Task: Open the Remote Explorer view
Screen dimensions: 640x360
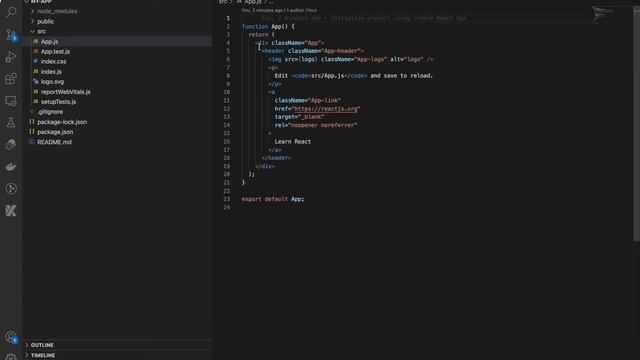Action: [11, 101]
